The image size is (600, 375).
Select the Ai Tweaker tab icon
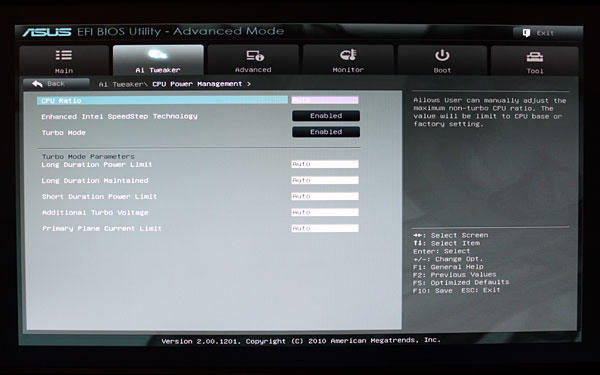point(158,54)
